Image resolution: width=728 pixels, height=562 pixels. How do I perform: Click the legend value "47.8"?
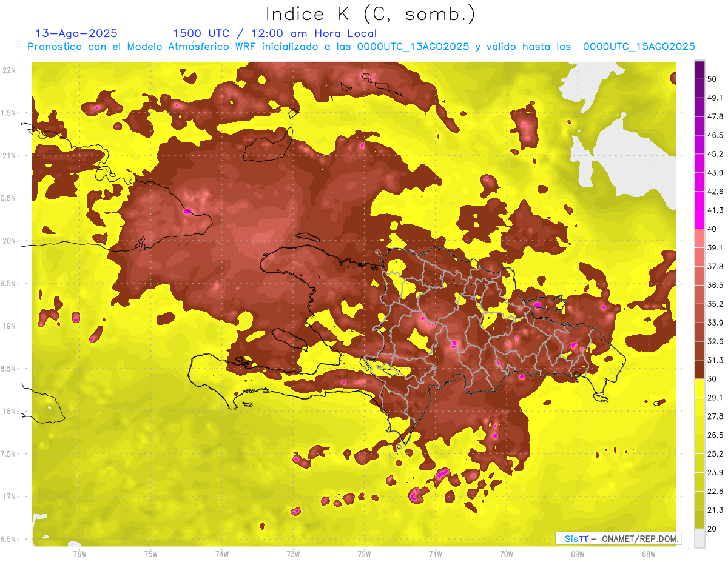pos(715,116)
